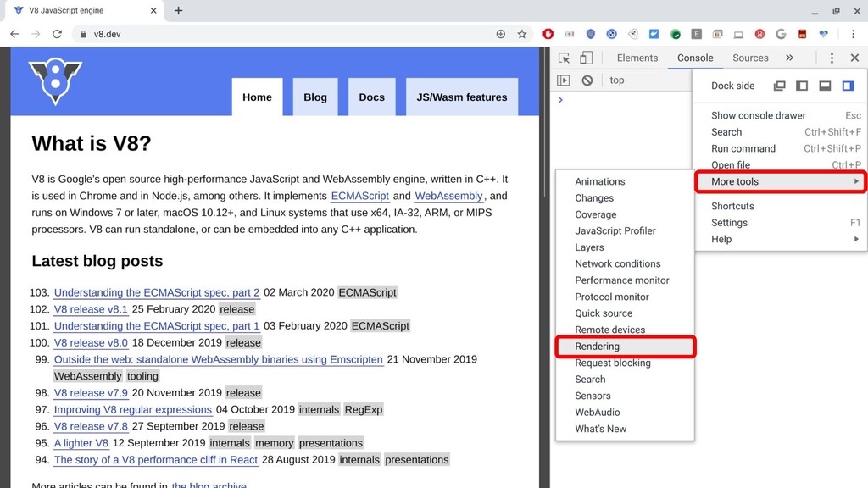Open the A lighter V8 post
Screen dimensions: 868x488
point(81,443)
